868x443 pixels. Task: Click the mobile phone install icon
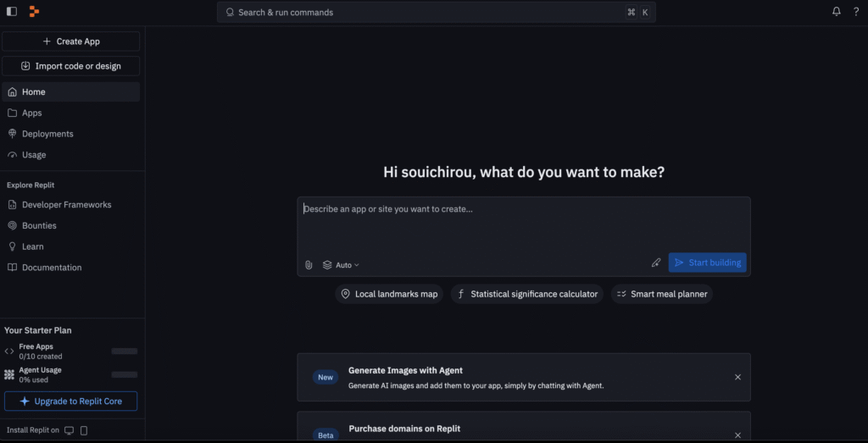pyautogui.click(x=84, y=430)
